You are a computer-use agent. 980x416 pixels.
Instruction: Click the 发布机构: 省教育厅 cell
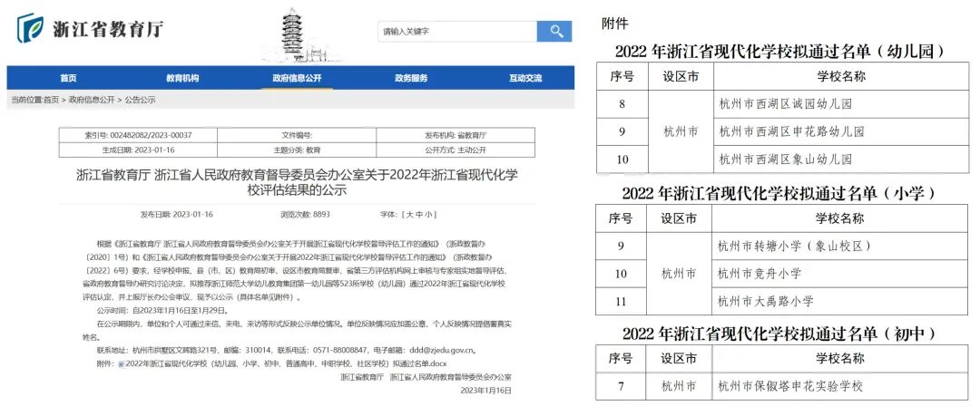456,135
